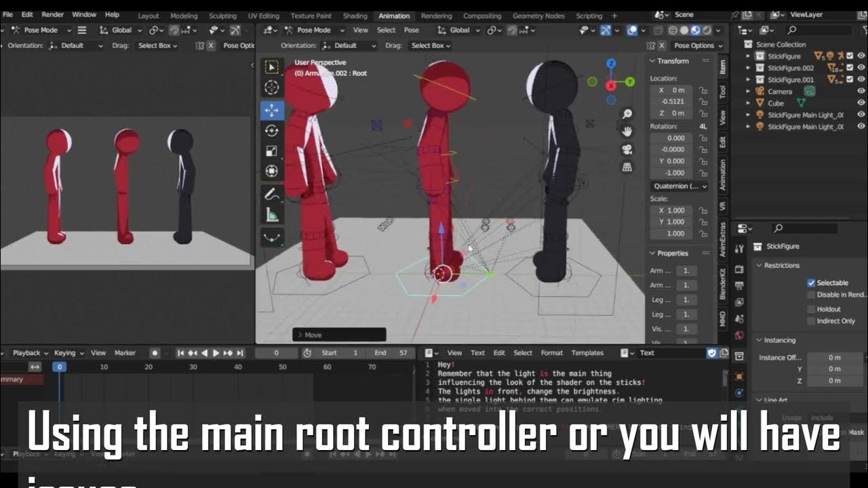This screenshot has width=868, height=488.
Task: Click the green Y axis on navigation gizmo
Action: 630,82
